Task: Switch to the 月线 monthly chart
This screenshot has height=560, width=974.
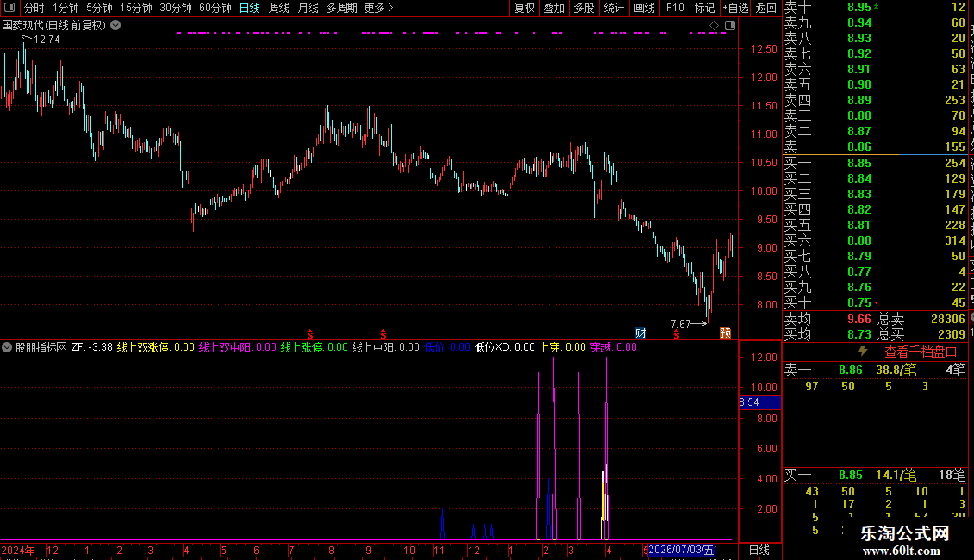Action: 308,8
